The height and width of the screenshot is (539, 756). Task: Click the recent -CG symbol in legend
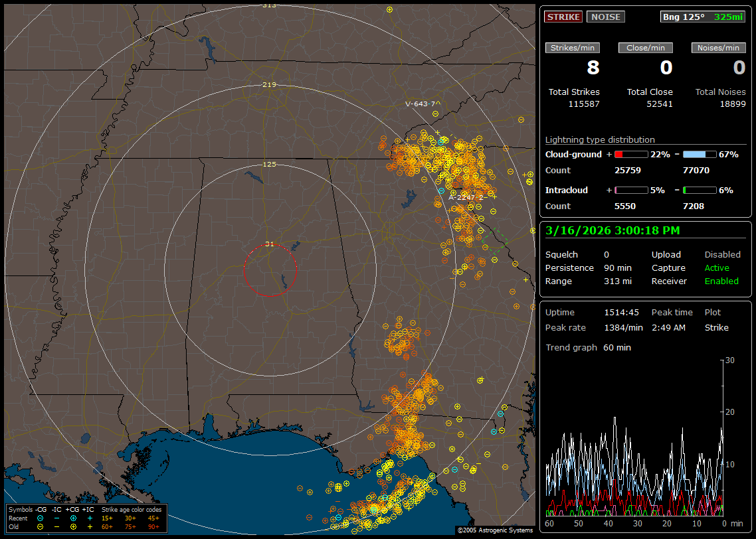41,518
